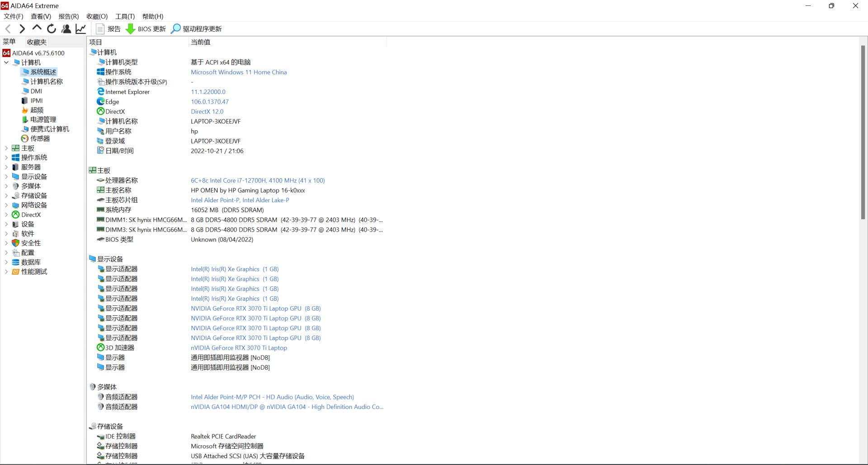Viewport: 868px width, 465px height.
Task: Go forward using the right arrow
Action: pos(22,29)
